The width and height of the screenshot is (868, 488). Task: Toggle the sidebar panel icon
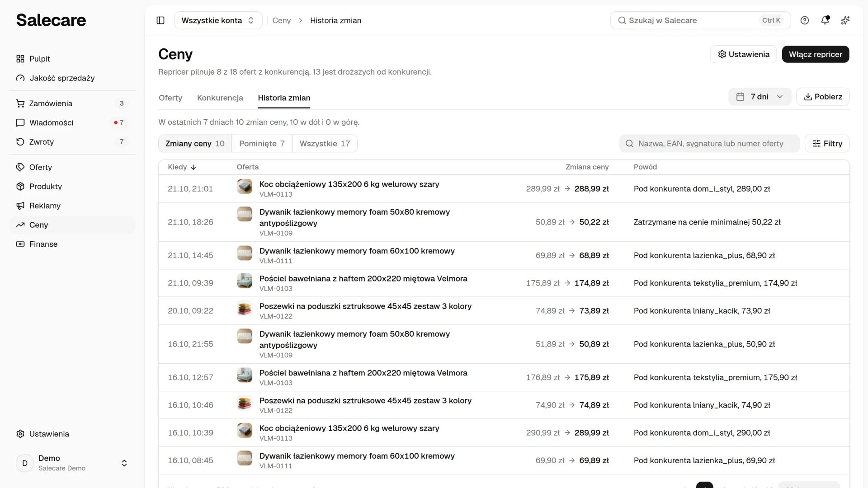(x=160, y=20)
